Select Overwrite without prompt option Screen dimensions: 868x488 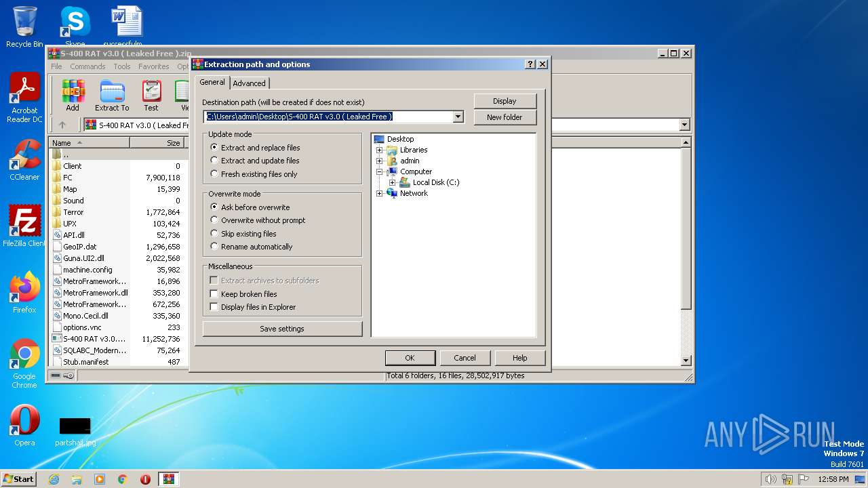(258, 220)
